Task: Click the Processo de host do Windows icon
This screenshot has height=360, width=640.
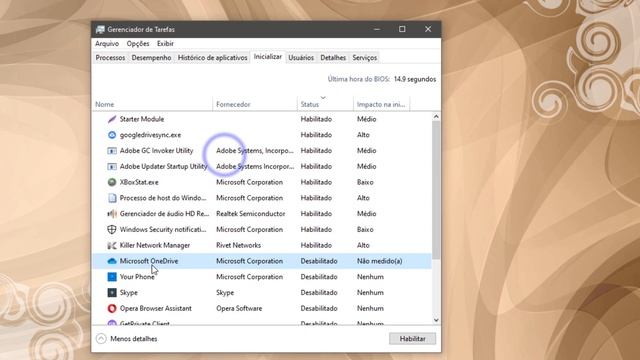Action: [x=112, y=198]
